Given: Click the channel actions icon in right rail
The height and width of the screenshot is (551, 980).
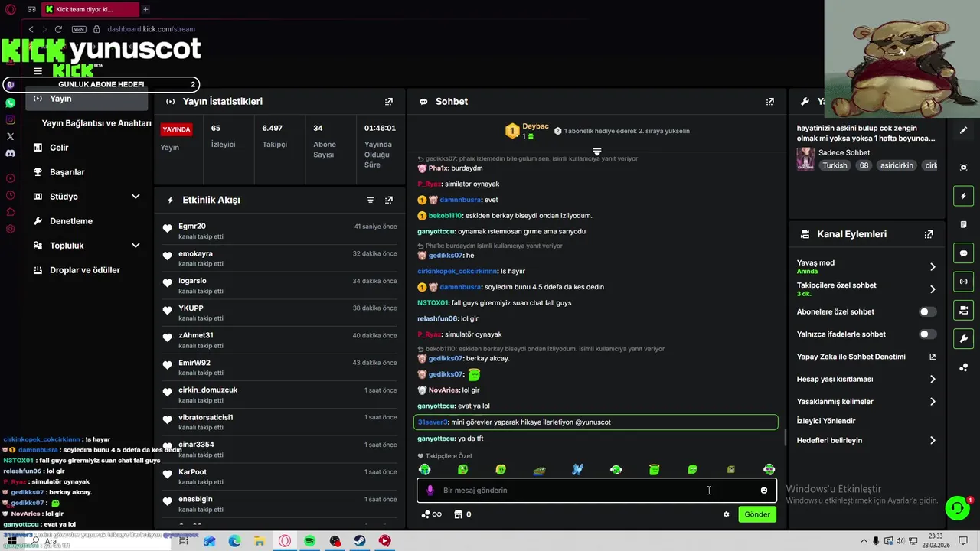Looking at the screenshot, I should tap(964, 310).
